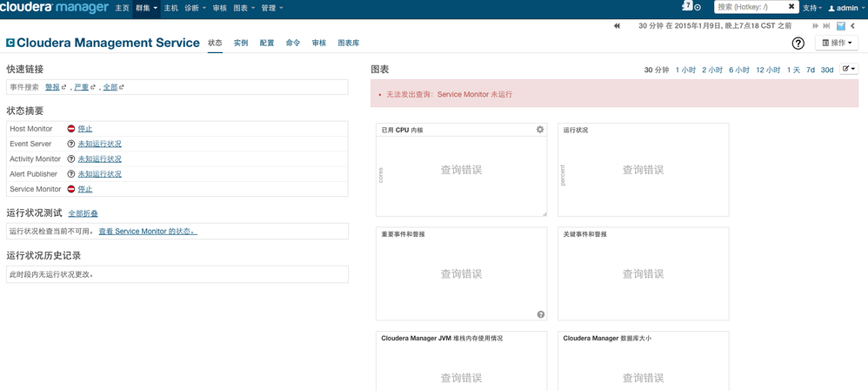Select the 30 分钟 time range
This screenshot has height=391, width=868.
click(657, 70)
